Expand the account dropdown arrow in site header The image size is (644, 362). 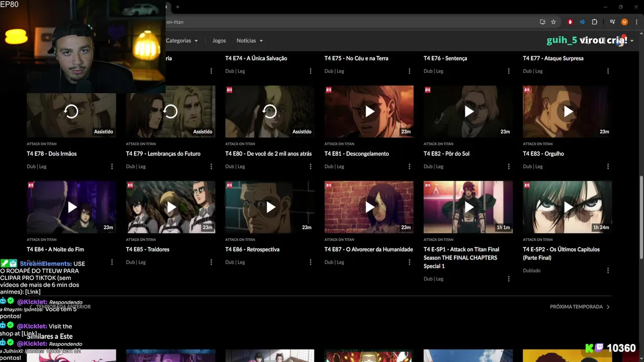[x=631, y=41]
